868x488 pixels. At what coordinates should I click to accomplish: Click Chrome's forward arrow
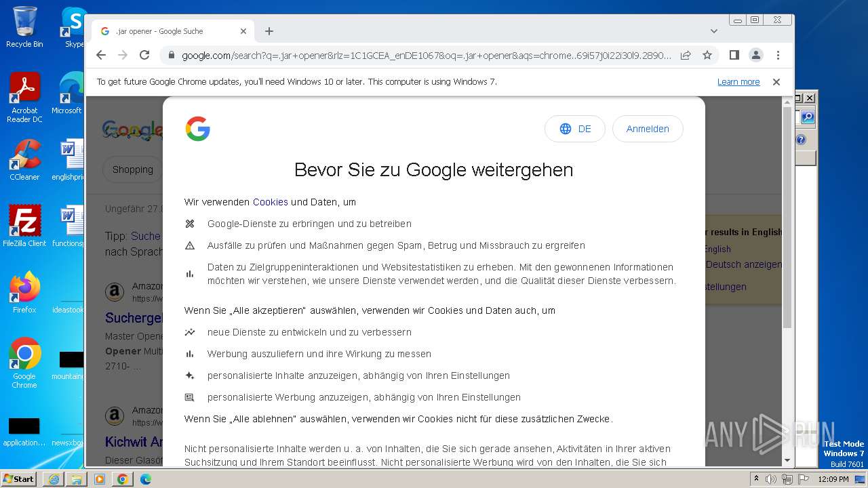point(123,55)
